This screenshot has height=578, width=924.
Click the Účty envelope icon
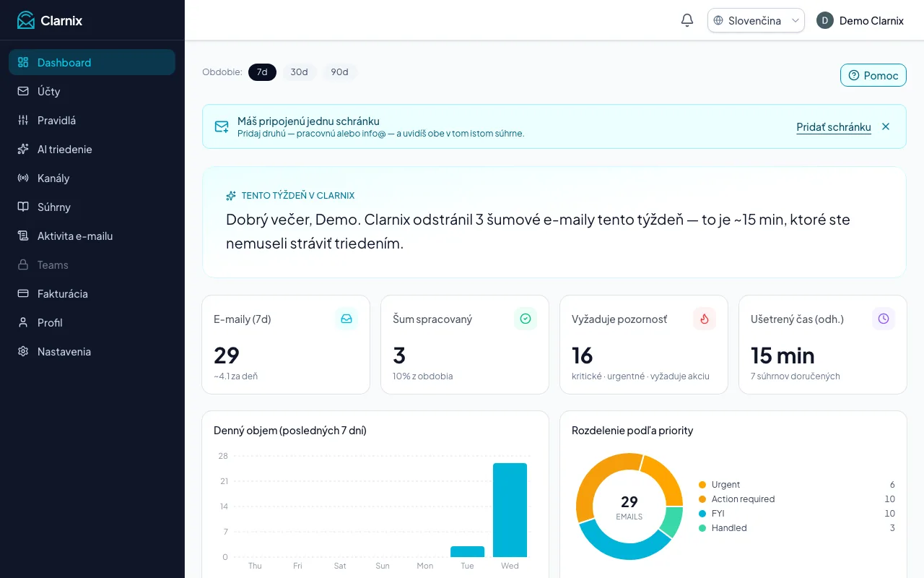pyautogui.click(x=23, y=91)
